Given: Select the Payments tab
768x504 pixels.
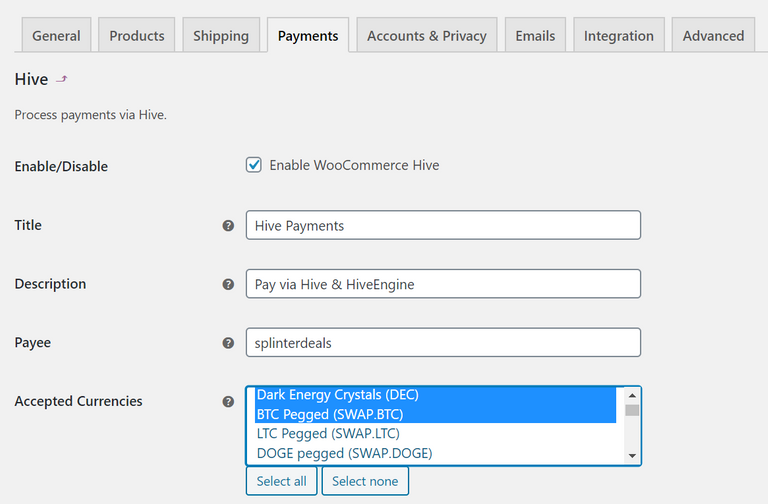Looking at the screenshot, I should click(x=308, y=35).
